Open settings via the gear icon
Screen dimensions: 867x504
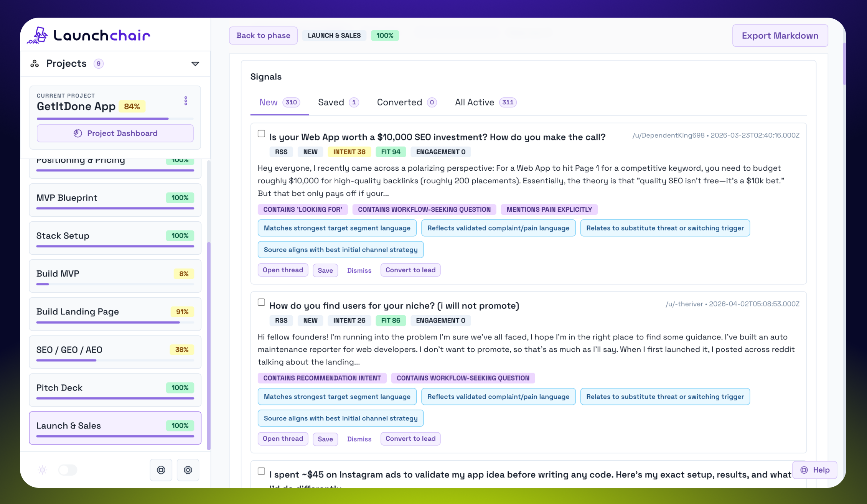(x=188, y=470)
